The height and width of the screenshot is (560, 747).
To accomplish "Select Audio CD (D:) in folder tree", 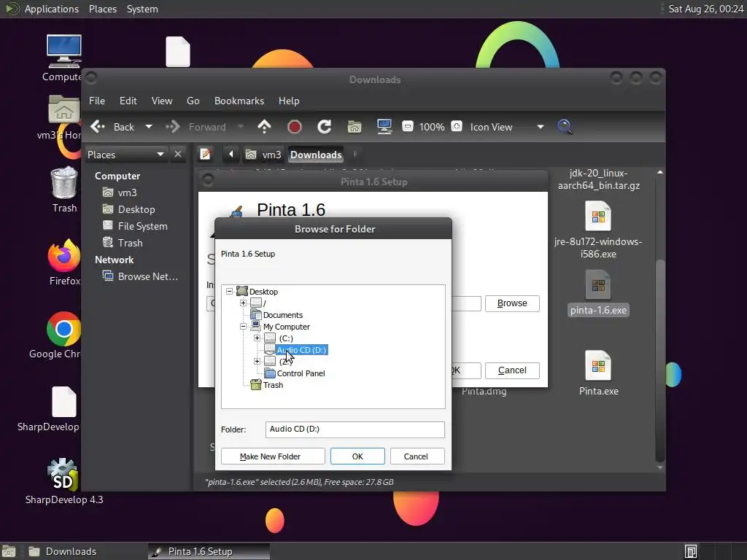I will tap(301, 350).
